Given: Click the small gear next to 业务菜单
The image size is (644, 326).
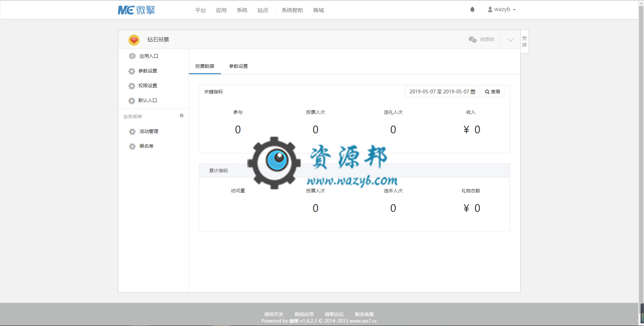Looking at the screenshot, I should click(181, 115).
